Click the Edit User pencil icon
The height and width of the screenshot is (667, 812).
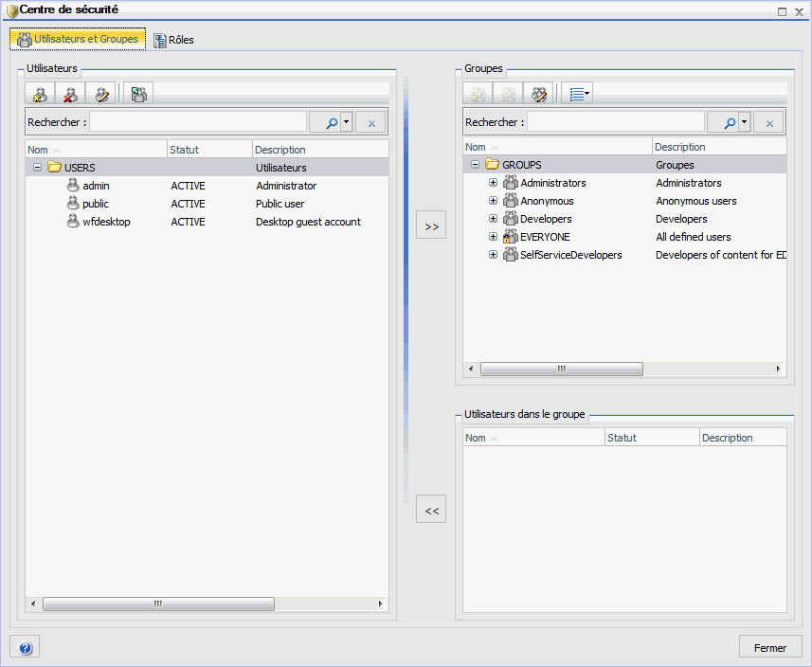pyautogui.click(x=101, y=94)
